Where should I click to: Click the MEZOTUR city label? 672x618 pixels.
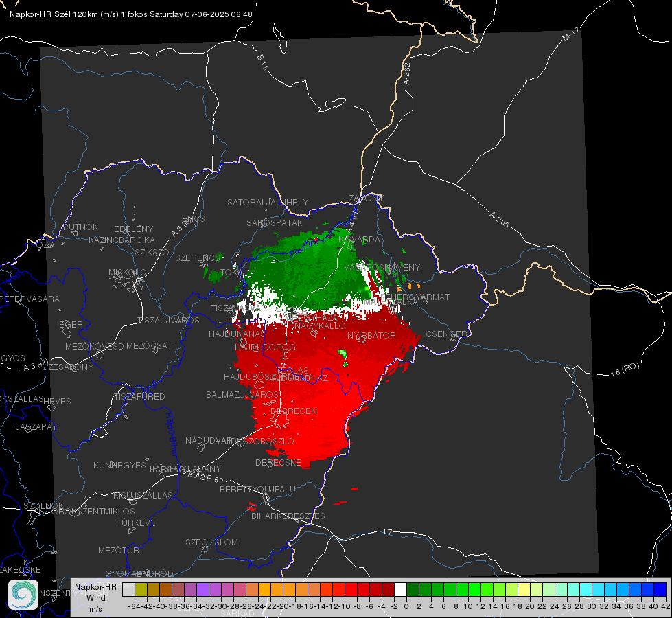coord(119,550)
